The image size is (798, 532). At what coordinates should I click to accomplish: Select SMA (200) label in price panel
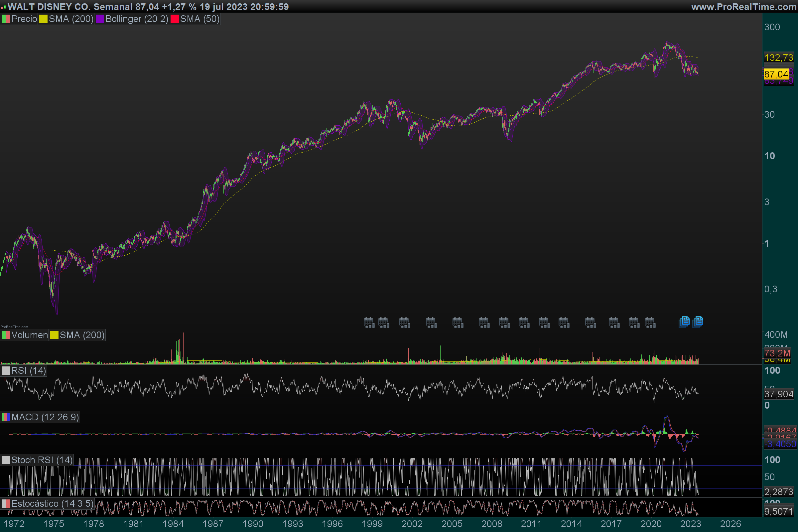[x=70, y=19]
